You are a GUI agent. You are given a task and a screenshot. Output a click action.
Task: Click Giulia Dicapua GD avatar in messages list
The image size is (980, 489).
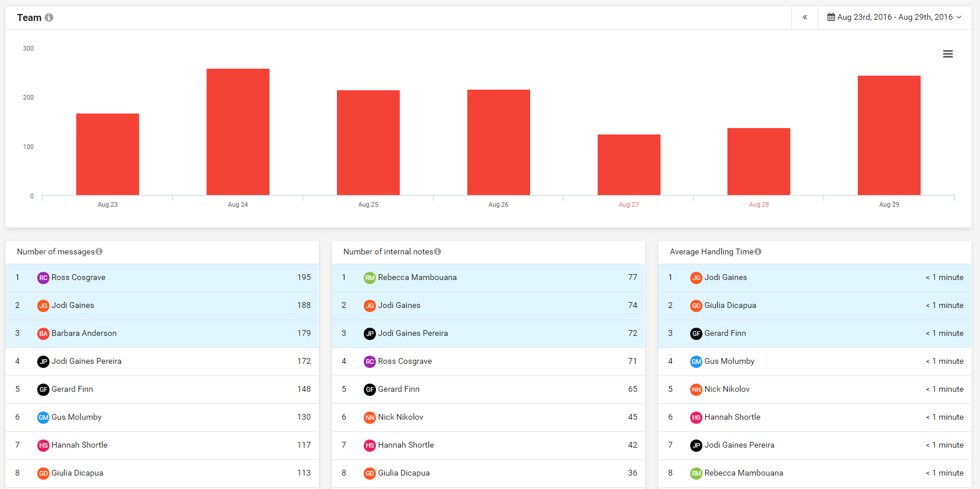pyautogui.click(x=43, y=473)
